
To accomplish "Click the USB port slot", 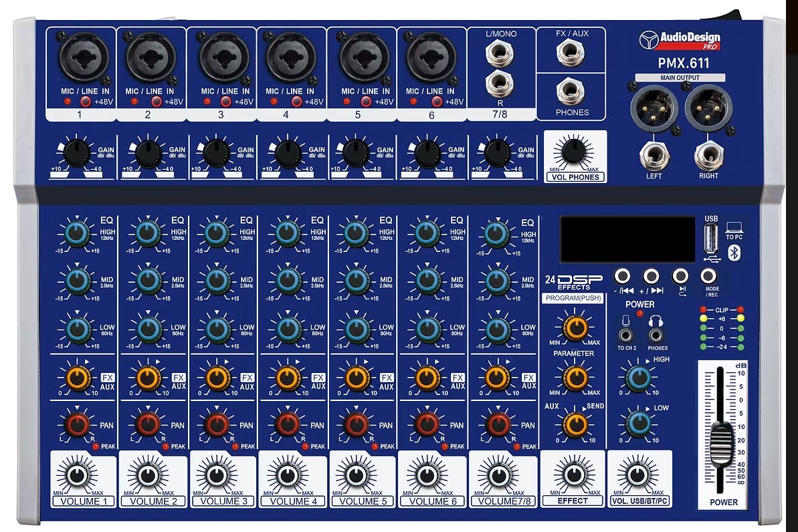I will tap(710, 239).
